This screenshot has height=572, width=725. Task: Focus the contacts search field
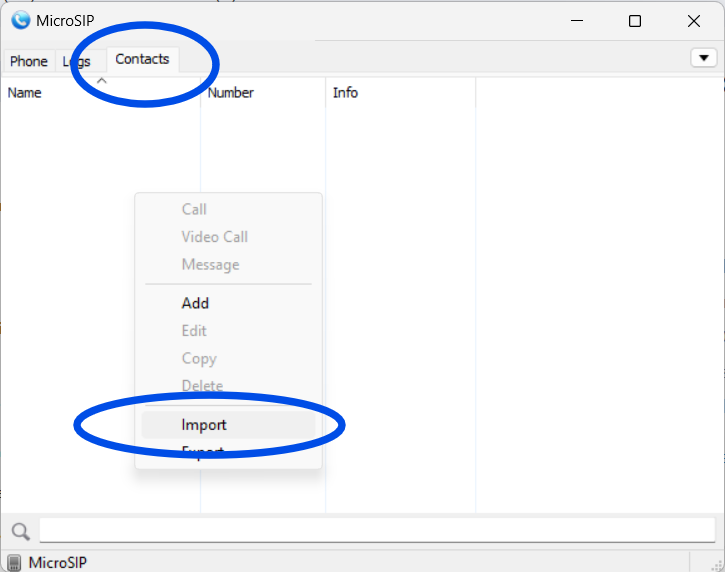tap(377, 530)
